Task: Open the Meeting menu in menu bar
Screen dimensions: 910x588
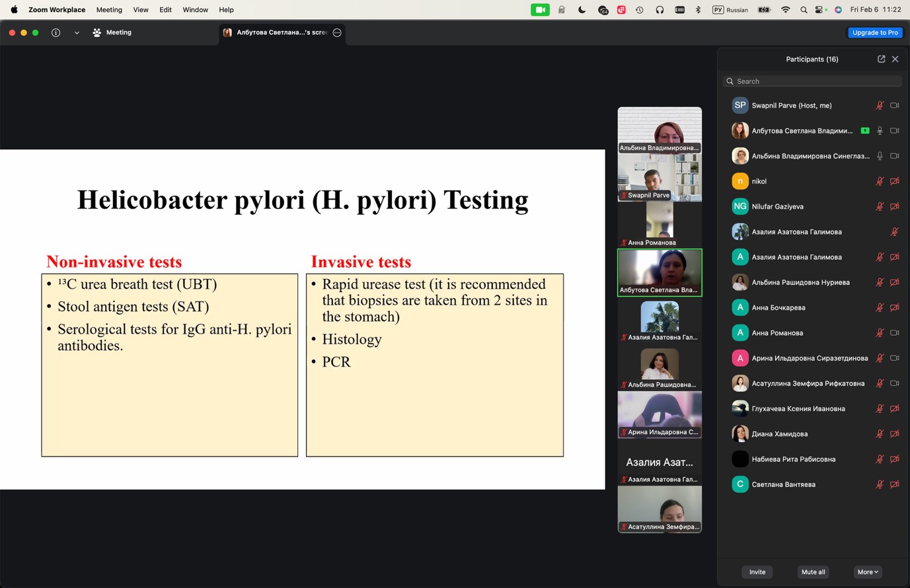Action: click(109, 10)
